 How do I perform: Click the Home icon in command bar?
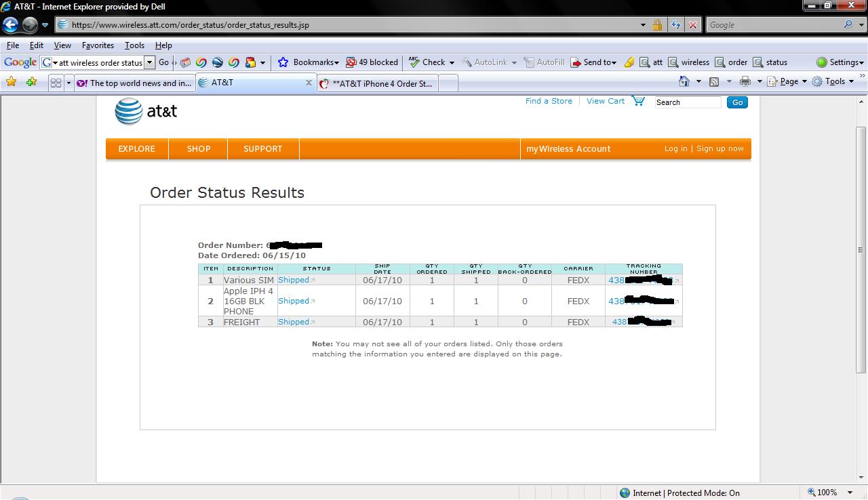tap(685, 81)
